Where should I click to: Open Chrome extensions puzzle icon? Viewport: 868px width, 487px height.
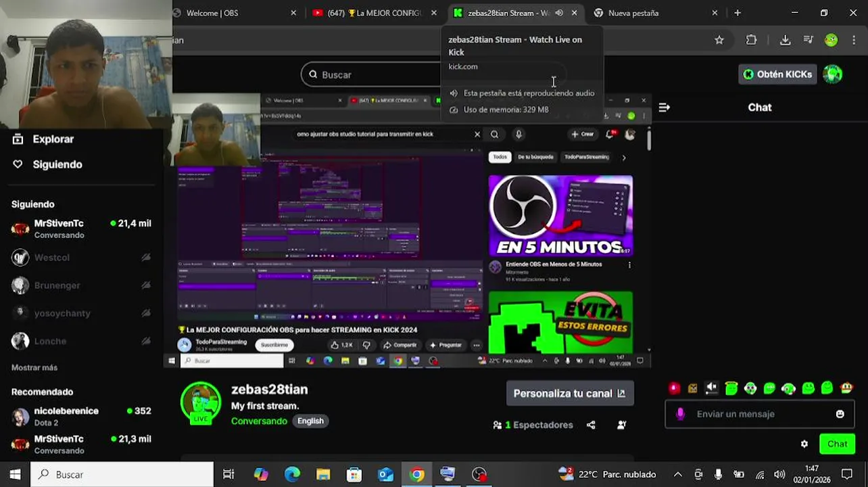[751, 40]
